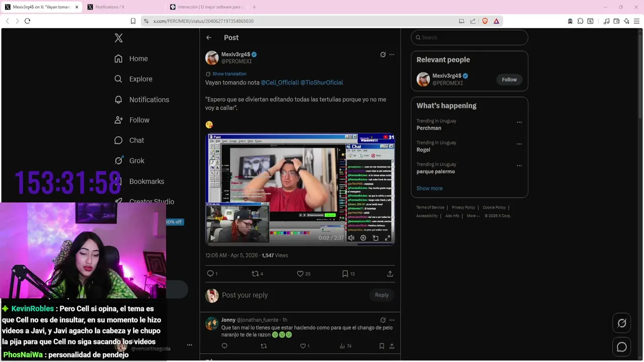More options on Jonny's reply
Viewport: 644px width, 362px height.
point(392,320)
